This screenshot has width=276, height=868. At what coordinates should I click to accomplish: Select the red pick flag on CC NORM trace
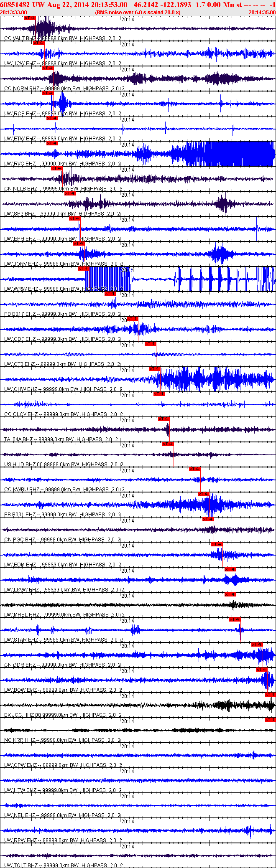pyautogui.click(x=48, y=68)
